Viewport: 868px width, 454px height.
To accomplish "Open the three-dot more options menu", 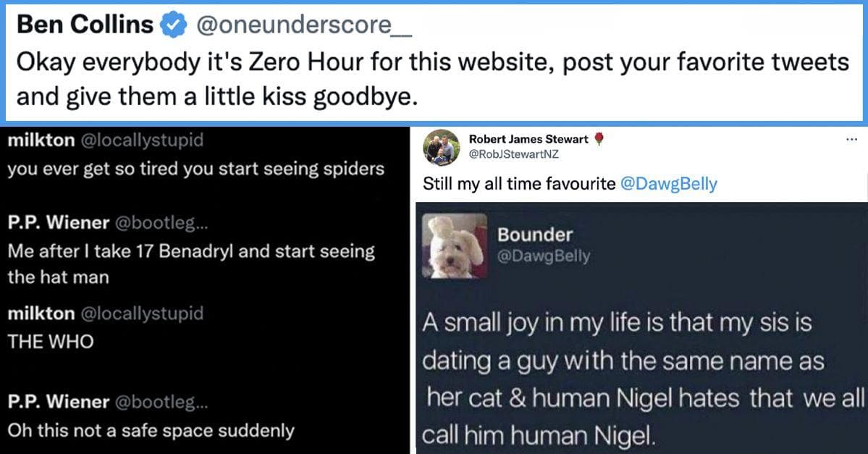I will click(851, 140).
